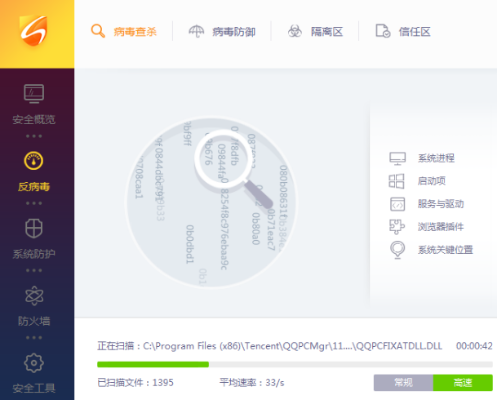Click the 病毒防御 umbrella icon

pos(196,32)
